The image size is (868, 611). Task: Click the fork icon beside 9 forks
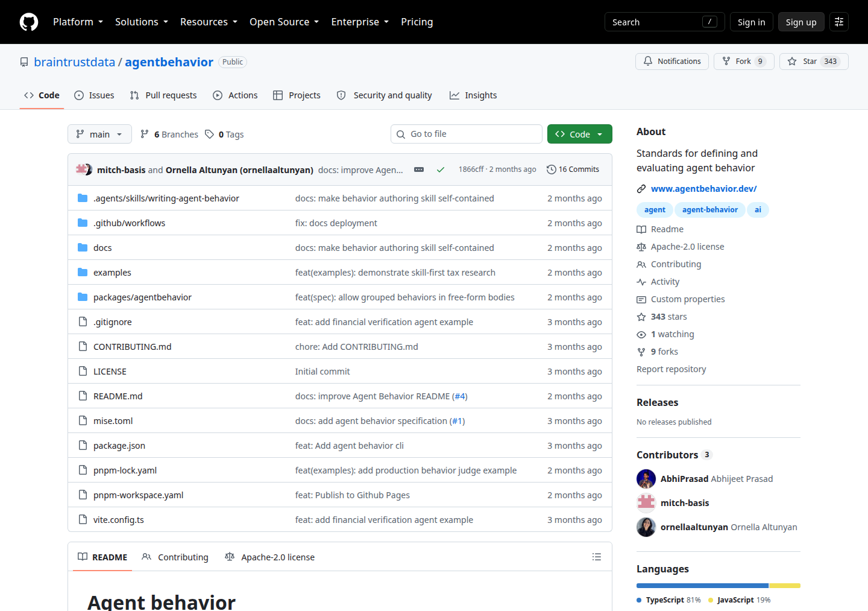click(x=641, y=352)
